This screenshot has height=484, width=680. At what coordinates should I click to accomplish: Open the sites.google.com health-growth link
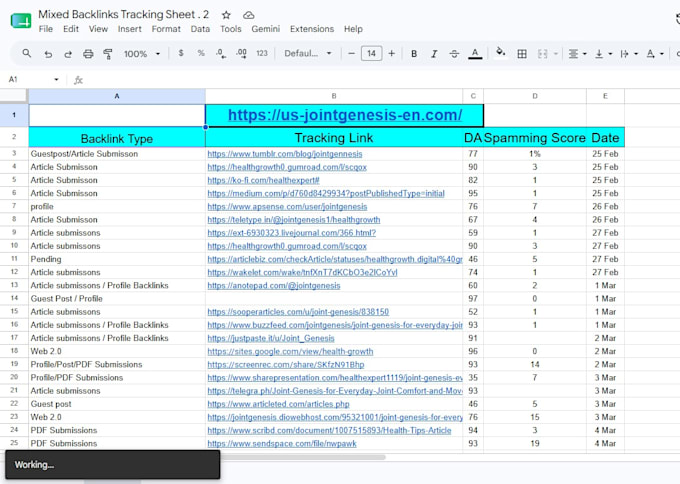click(x=290, y=352)
